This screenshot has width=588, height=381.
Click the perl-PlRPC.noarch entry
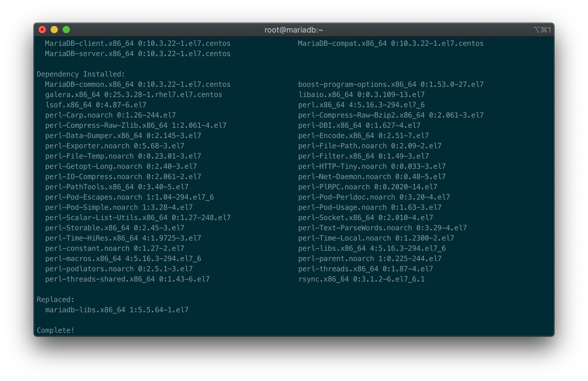click(x=367, y=187)
